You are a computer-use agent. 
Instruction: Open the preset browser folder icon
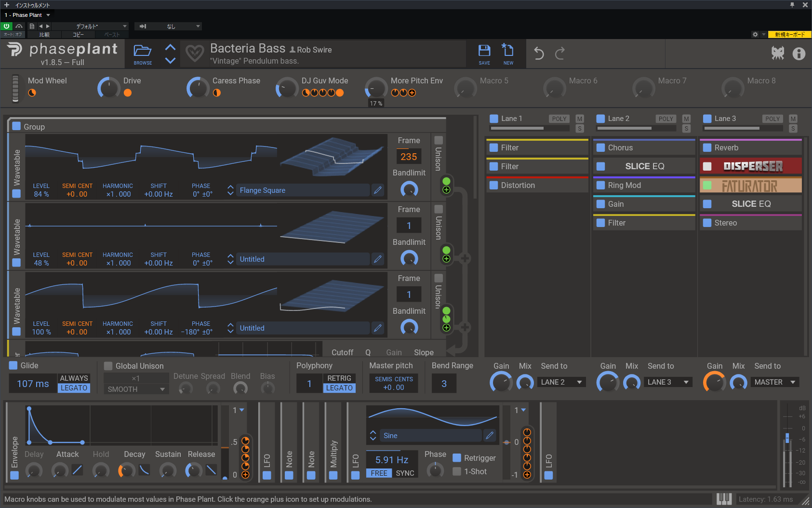click(x=143, y=51)
